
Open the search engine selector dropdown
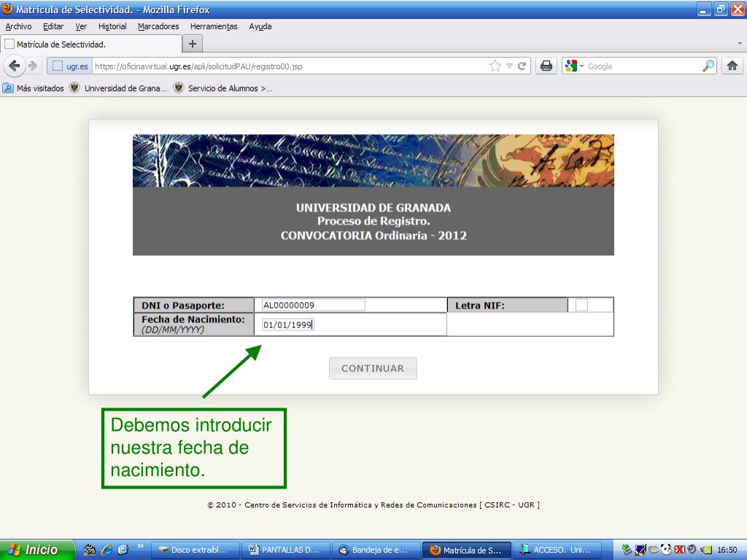click(581, 66)
